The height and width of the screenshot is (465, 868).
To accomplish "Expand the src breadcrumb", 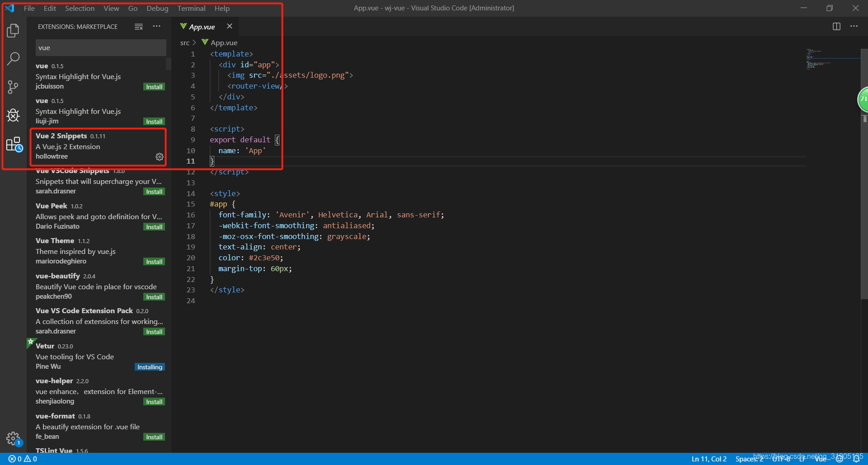I will (x=185, y=42).
